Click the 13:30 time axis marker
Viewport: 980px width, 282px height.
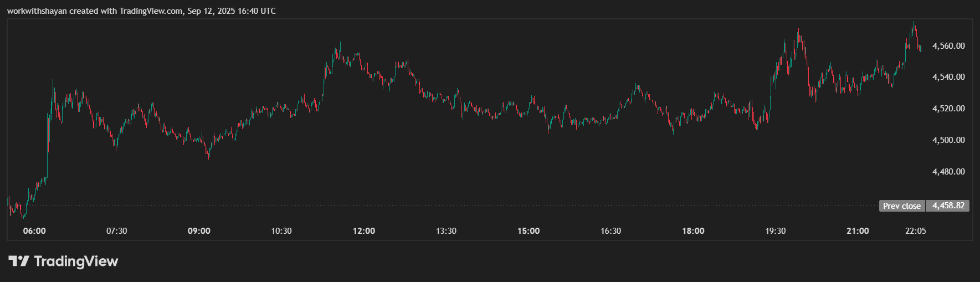point(446,230)
